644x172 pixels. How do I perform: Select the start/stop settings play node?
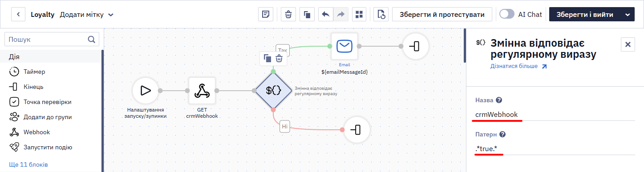click(145, 90)
